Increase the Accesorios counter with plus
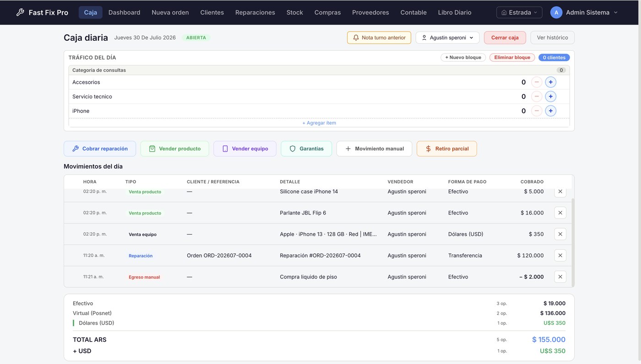This screenshot has height=364, width=641. pos(550,82)
